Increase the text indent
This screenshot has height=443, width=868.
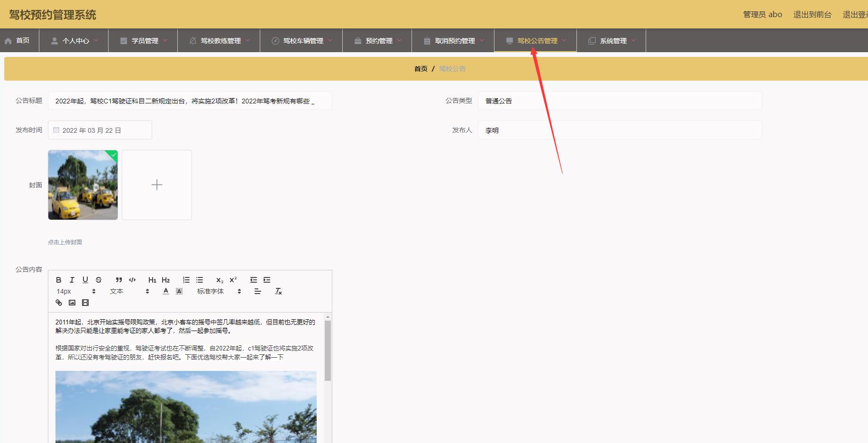(267, 280)
